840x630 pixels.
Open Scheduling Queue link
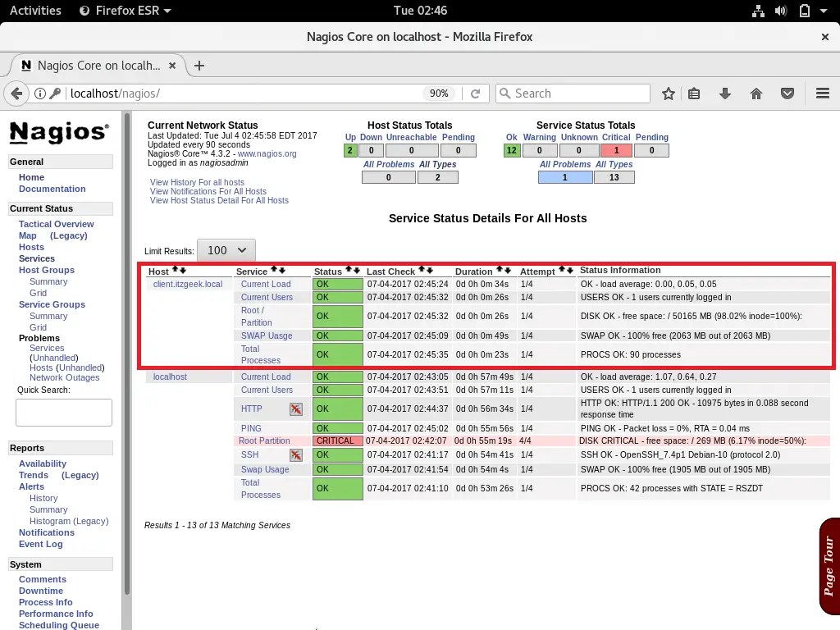pos(59,625)
